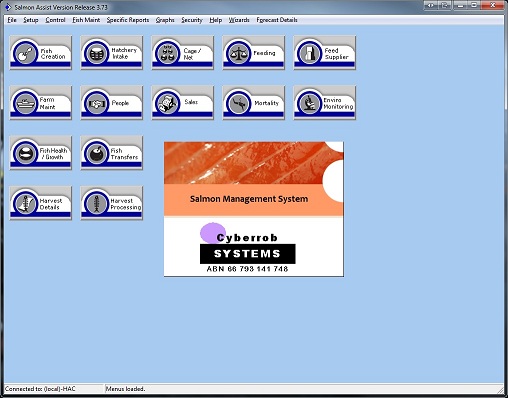Viewport: 508px width, 398px height.
Task: Click the Salmon Assist title bar icon
Action: tap(8, 7)
